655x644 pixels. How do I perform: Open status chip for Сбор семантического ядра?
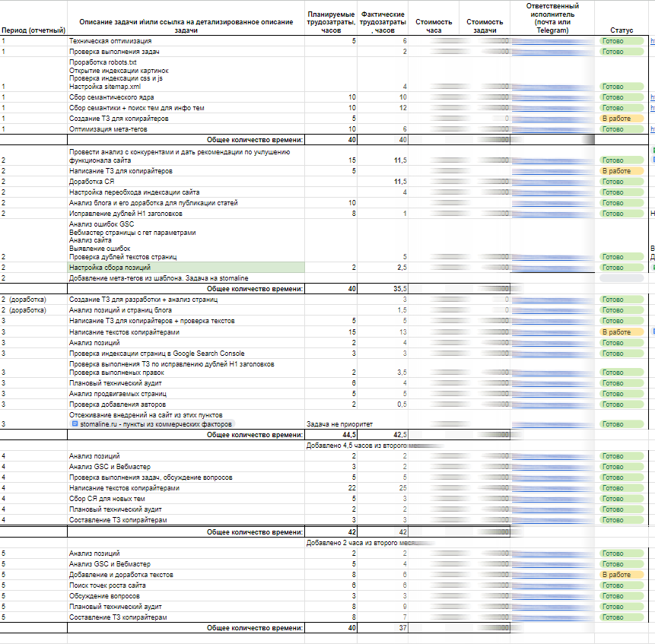[622, 97]
